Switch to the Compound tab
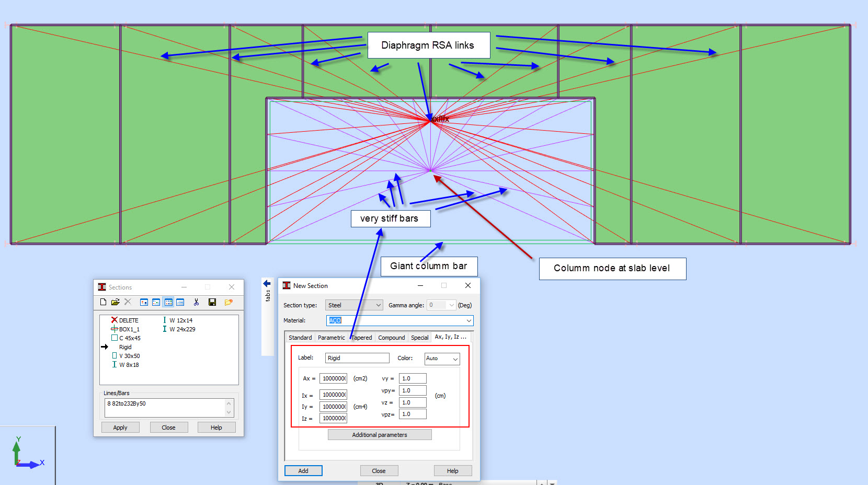This screenshot has width=868, height=485. [x=391, y=338]
